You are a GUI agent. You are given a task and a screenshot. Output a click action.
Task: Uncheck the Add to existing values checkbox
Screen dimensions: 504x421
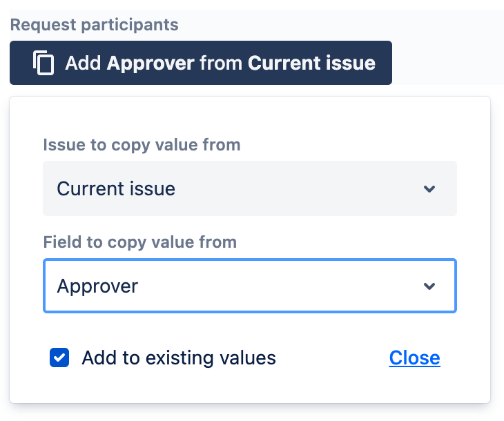tap(59, 358)
